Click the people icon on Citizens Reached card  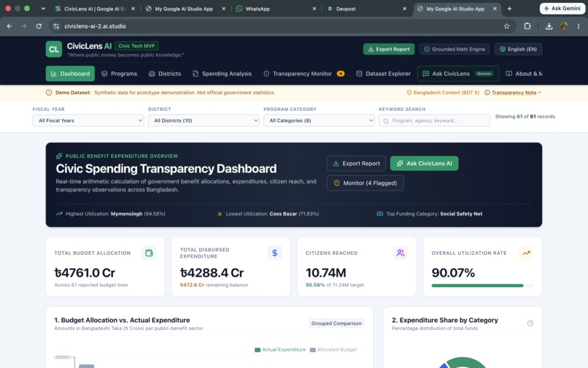pyautogui.click(x=401, y=253)
